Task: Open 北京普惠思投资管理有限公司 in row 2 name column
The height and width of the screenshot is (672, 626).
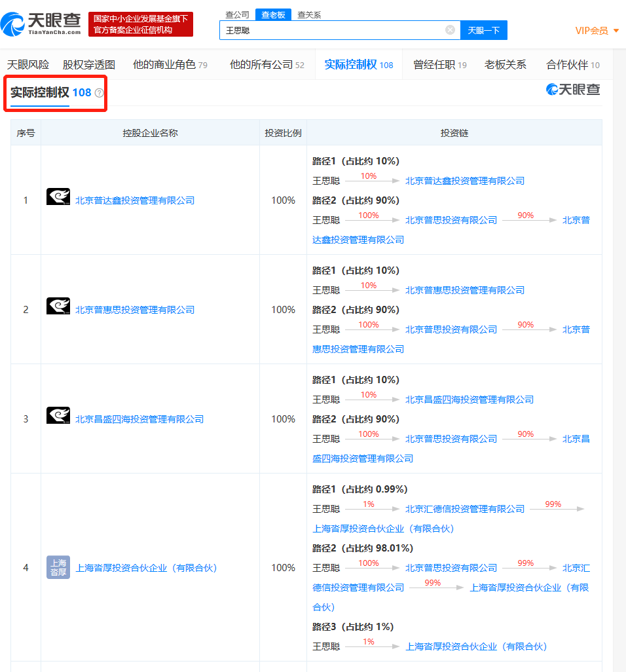Action: (x=135, y=310)
